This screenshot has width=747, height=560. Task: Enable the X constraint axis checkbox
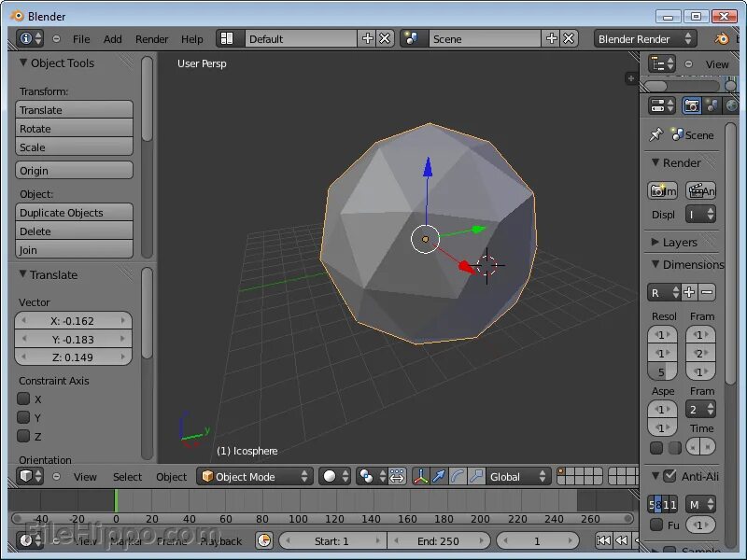[x=23, y=399]
